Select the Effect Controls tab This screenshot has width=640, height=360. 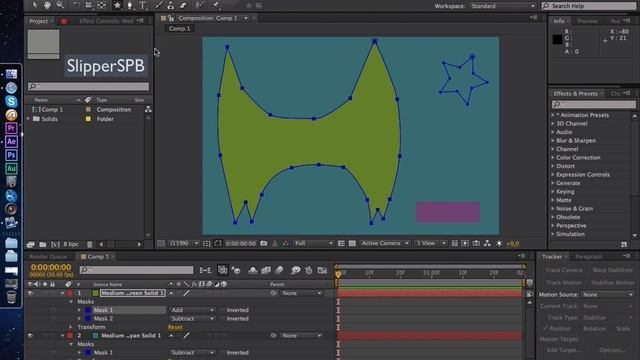tap(106, 21)
